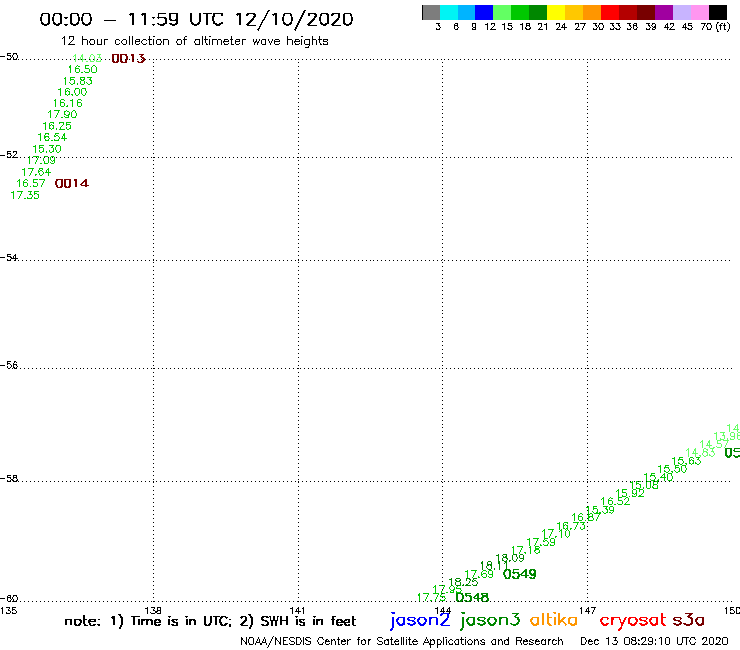Click the 15.30 wave height value
Image resolution: width=740 pixels, height=650 pixels.
(47, 149)
